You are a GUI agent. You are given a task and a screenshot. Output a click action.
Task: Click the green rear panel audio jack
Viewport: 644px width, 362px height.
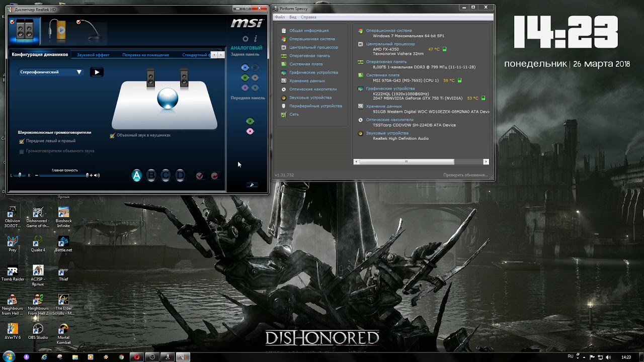245,77
